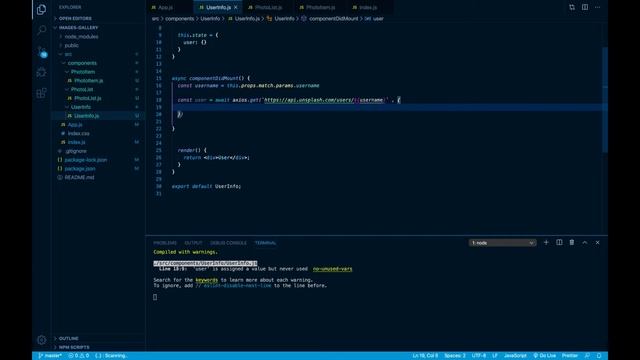Click Ln 19, Col 8 cursor position

click(x=425, y=356)
